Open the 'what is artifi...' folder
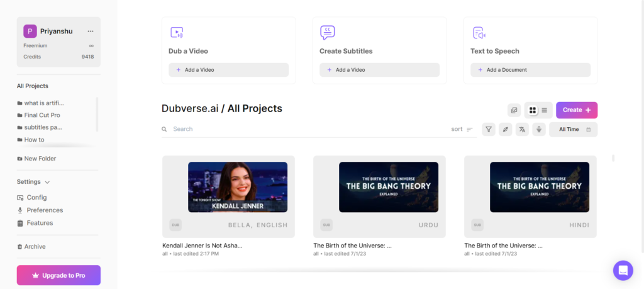The width and height of the screenshot is (644, 289). click(x=41, y=103)
